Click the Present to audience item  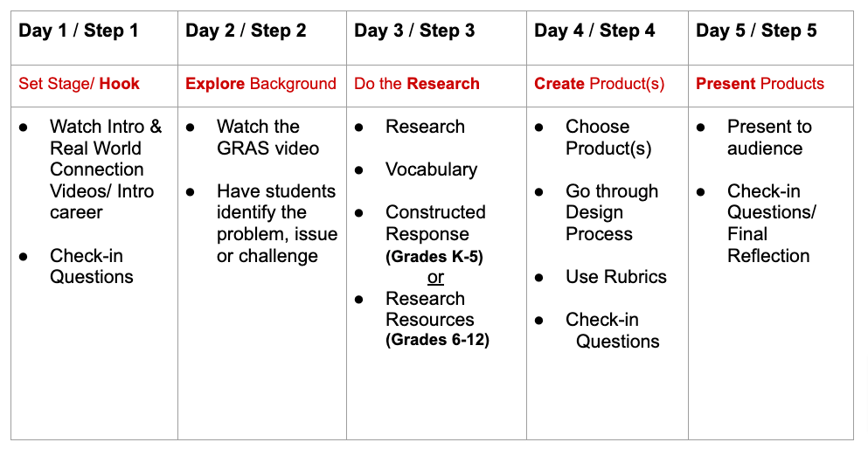[769, 137]
